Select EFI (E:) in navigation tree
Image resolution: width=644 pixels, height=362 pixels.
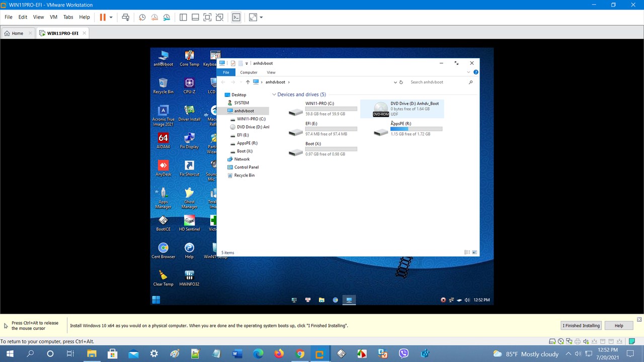243,135
